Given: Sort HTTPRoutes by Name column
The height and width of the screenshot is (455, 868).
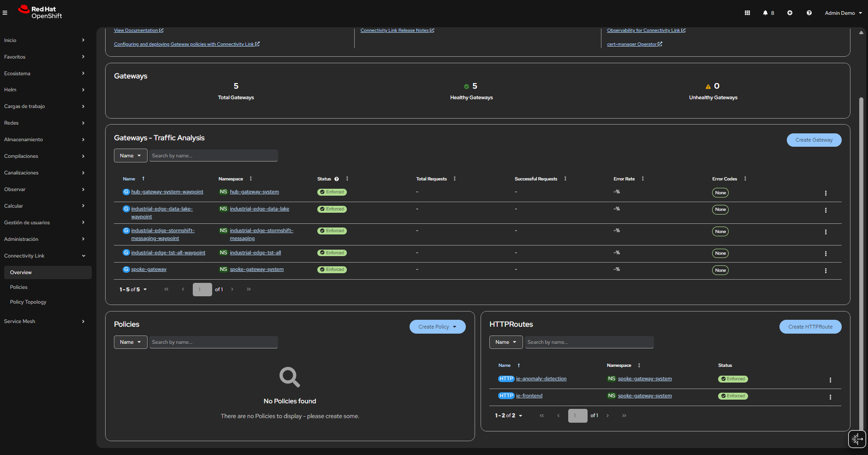Looking at the screenshot, I should coord(509,365).
